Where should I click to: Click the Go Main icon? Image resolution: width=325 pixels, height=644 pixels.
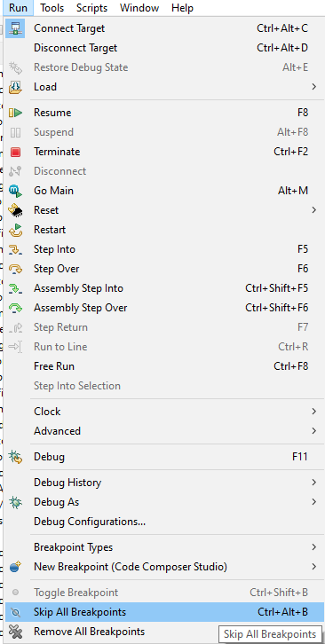pos(16,191)
